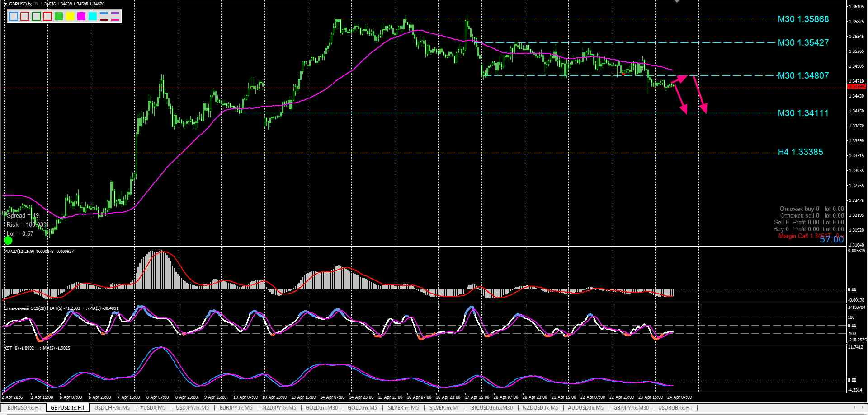Viewport: 868px width, 415px height.
Task: Click the M30 1.35868 level label
Action: [803, 19]
